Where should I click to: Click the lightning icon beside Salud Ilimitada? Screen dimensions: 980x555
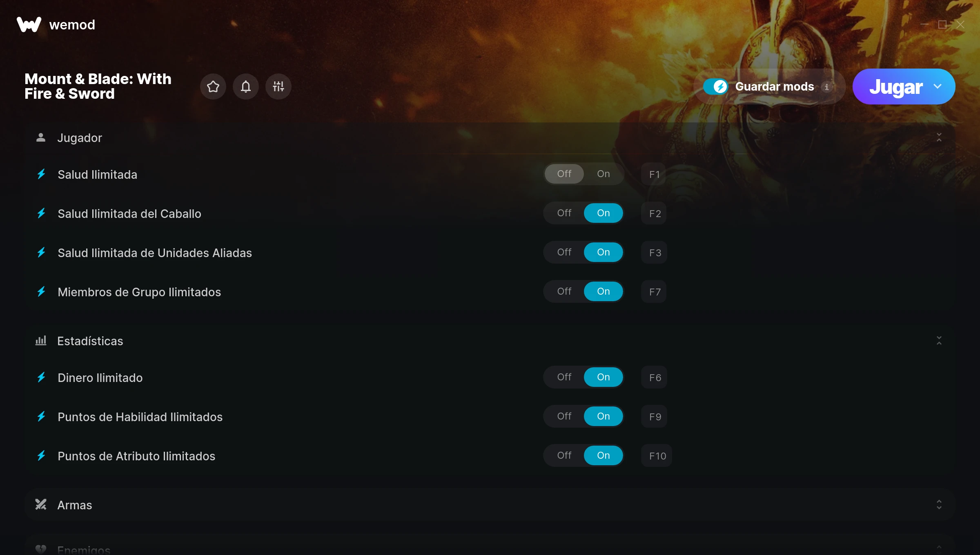(41, 174)
